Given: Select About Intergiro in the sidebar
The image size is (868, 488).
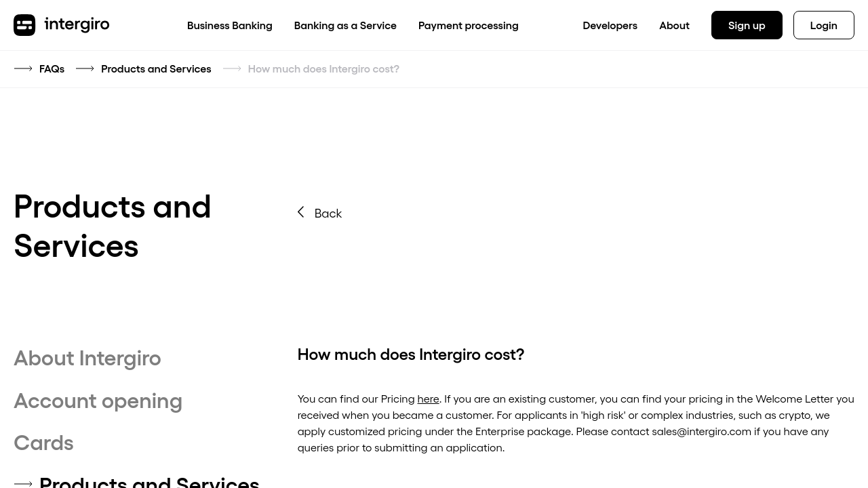Looking at the screenshot, I should (x=87, y=358).
